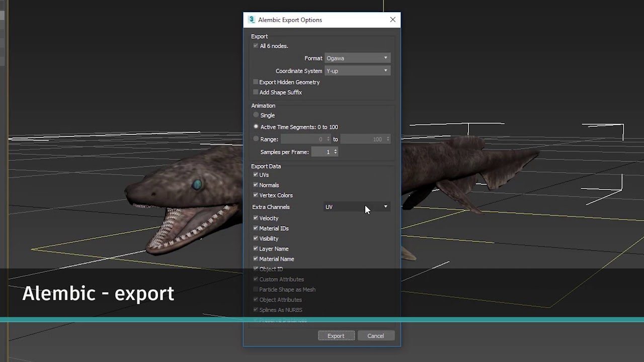Image resolution: width=644 pixels, height=362 pixels.
Task: Select Active Time Segments radio option
Action: pos(256,127)
